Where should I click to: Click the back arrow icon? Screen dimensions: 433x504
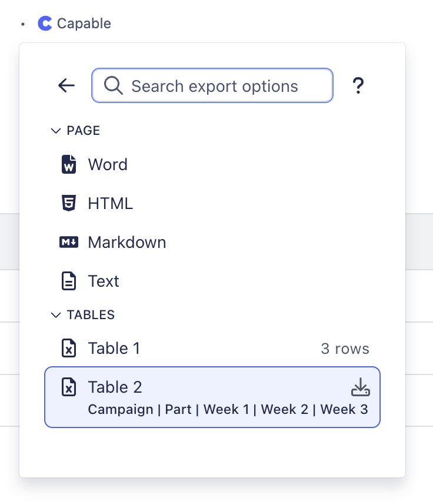coord(66,86)
